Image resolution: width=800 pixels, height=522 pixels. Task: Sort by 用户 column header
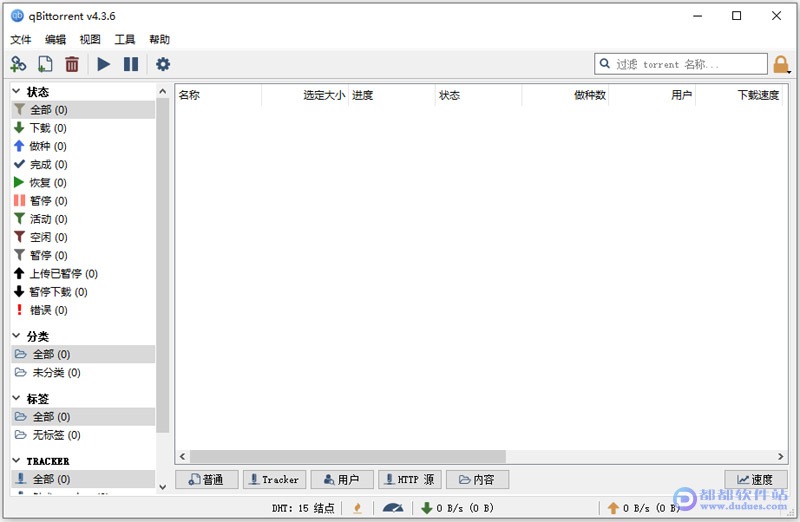(652, 95)
